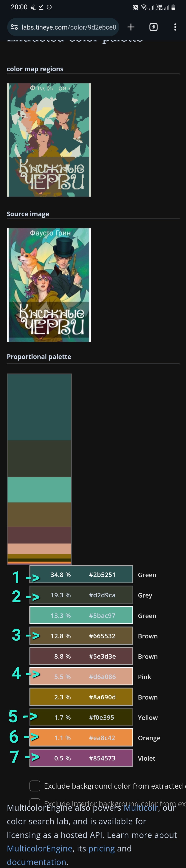Select the #ea8c42 orange swatch row

81,738
